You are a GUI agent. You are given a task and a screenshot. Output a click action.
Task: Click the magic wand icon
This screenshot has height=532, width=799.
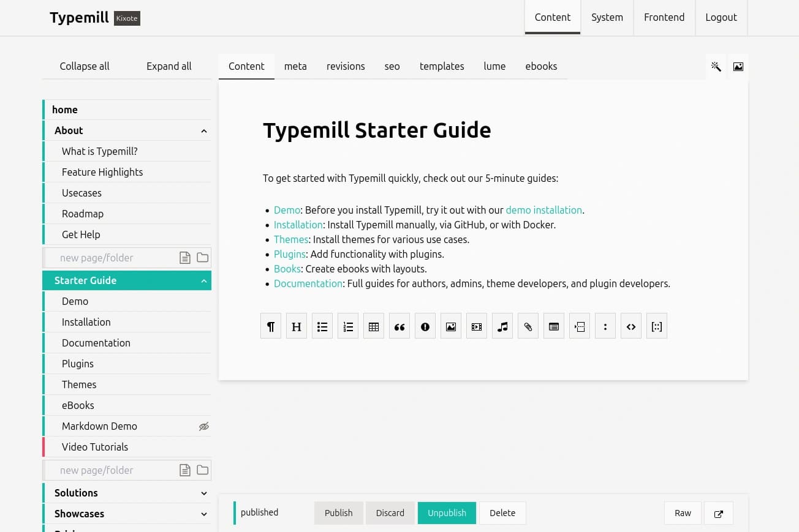716,67
